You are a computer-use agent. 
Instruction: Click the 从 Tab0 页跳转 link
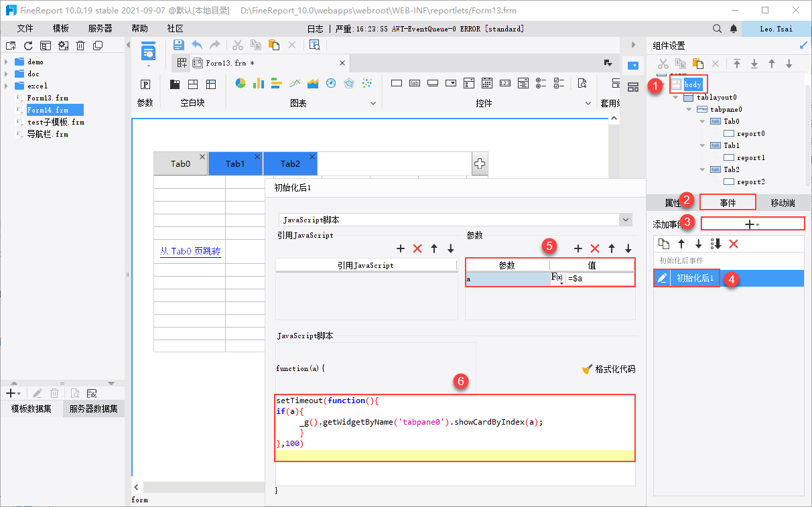click(190, 252)
